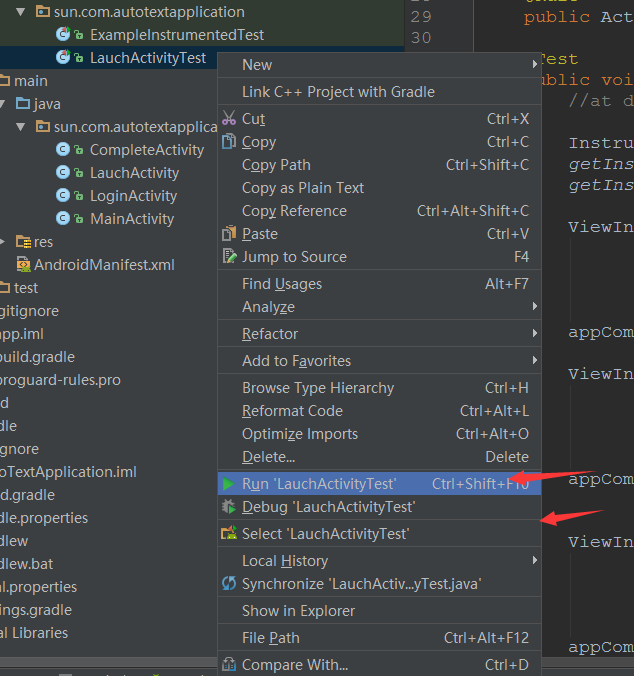Viewport: 634px width, 676px height.
Task: Select the CompleteActivity class name
Action: coord(147,150)
